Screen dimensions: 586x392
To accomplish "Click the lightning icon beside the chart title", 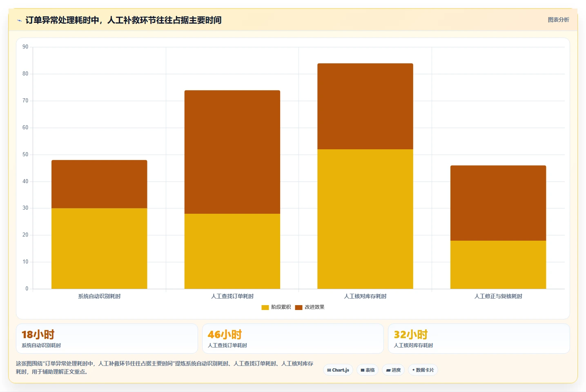I will point(19,20).
